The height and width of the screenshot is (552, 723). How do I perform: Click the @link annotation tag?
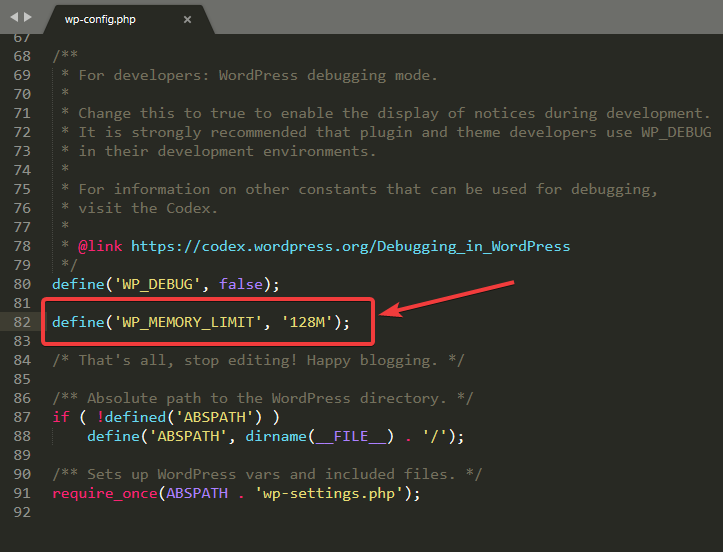click(x=100, y=246)
